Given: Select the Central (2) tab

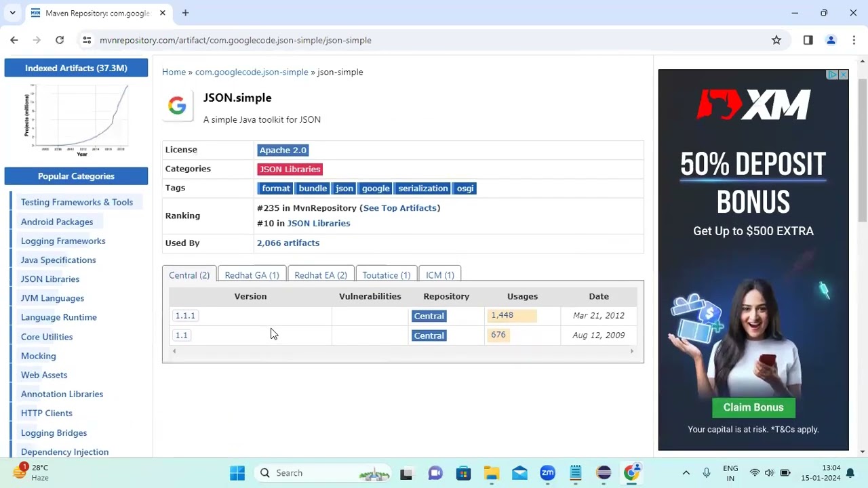Looking at the screenshot, I should point(189,275).
